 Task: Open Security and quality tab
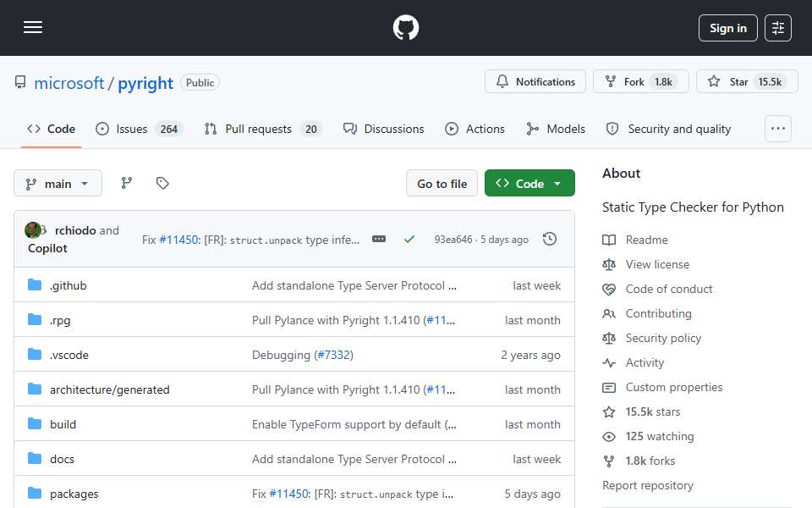(668, 129)
